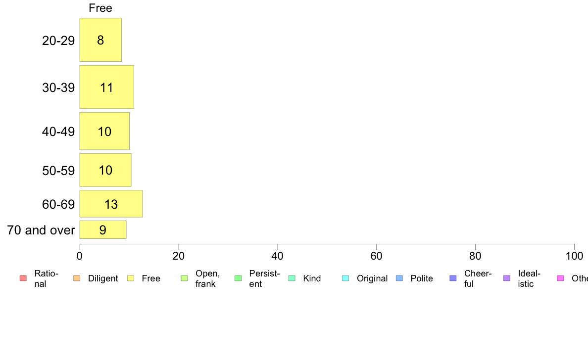Select the yellow Free legend swatch
This screenshot has height=364, width=588.
(x=131, y=278)
